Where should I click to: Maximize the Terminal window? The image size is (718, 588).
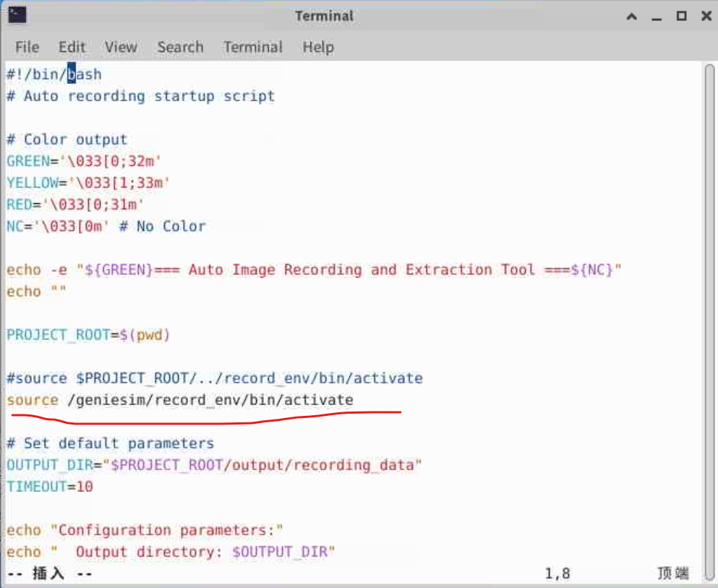[681, 16]
